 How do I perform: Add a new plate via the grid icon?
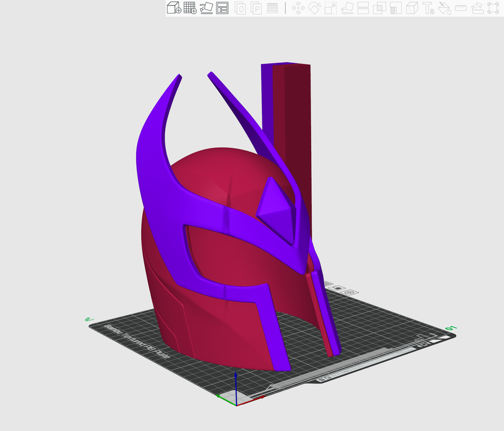pos(190,8)
